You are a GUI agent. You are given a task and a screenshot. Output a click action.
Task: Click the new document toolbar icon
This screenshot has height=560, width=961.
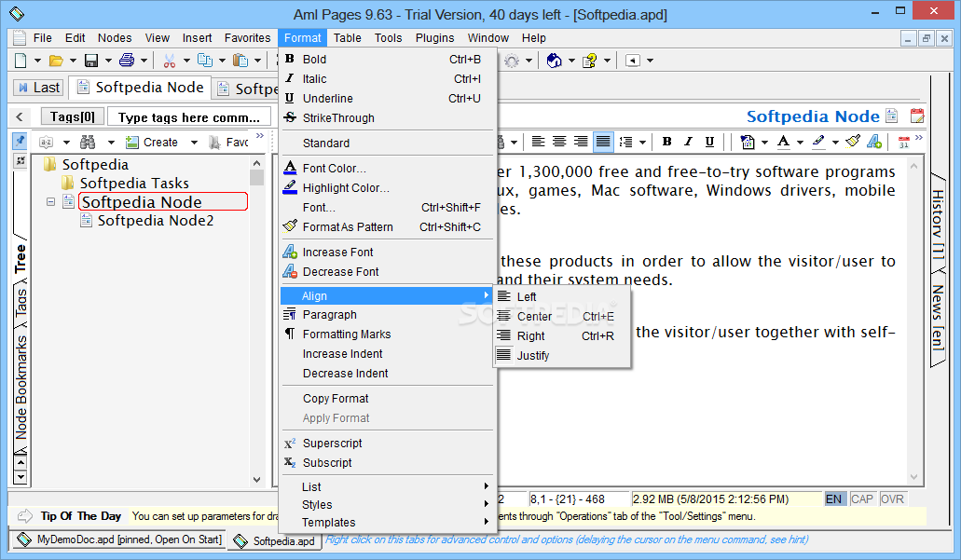pos(21,60)
